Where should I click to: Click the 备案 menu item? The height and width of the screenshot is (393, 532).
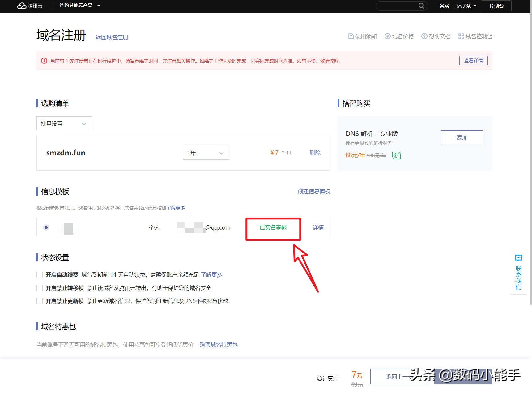pyautogui.click(x=444, y=6)
